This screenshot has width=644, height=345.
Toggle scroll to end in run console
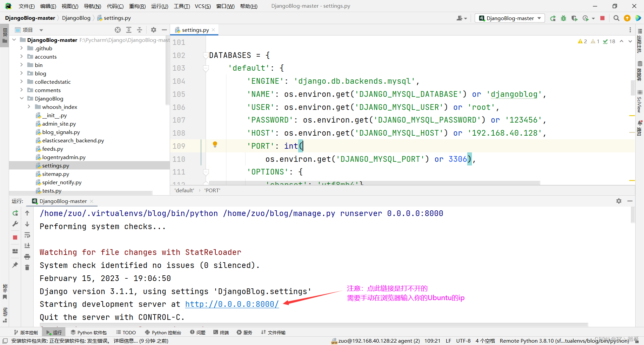27,246
